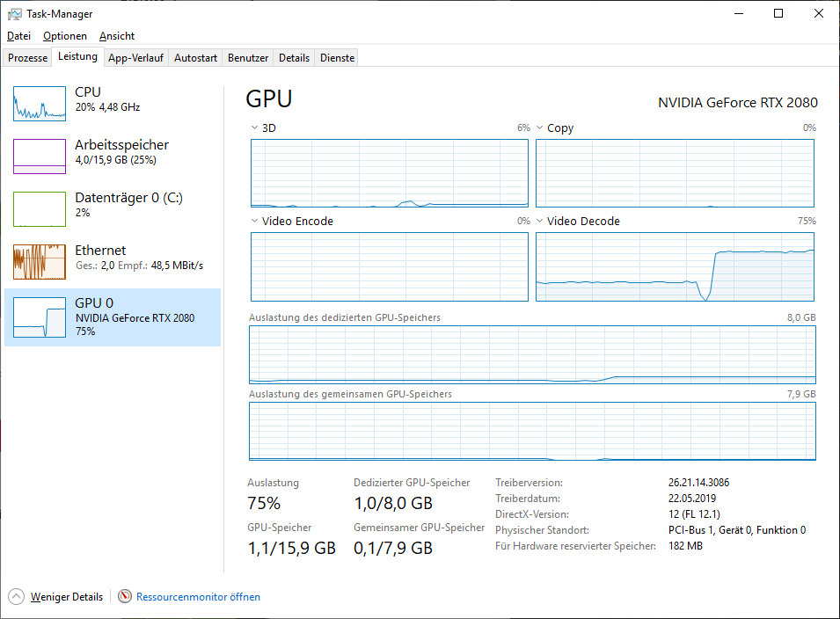The height and width of the screenshot is (619, 840).
Task: Switch to the Details tab
Action: pyautogui.click(x=294, y=58)
